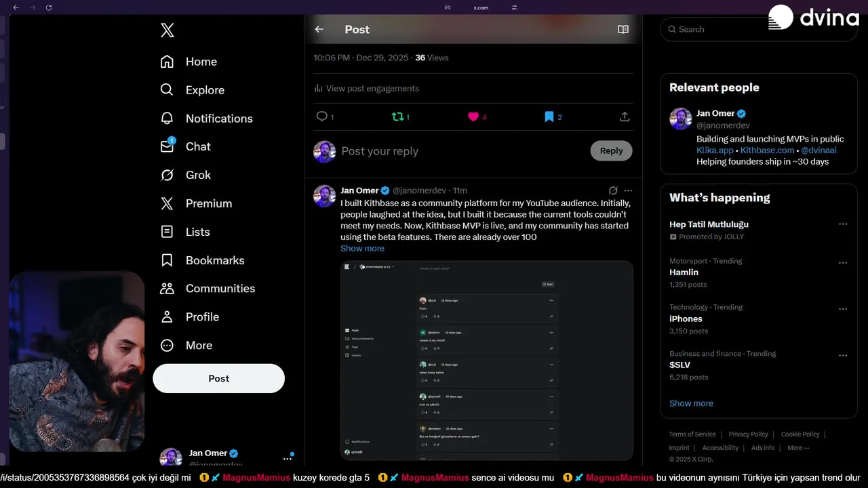Open the Kithbase screenshot image
This screenshot has height=488, width=868.
(486, 359)
